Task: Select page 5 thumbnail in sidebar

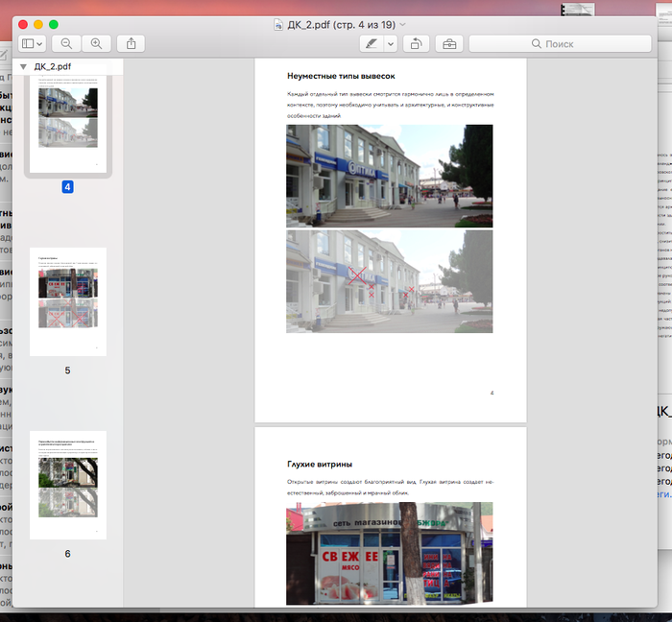Action: pyautogui.click(x=68, y=300)
